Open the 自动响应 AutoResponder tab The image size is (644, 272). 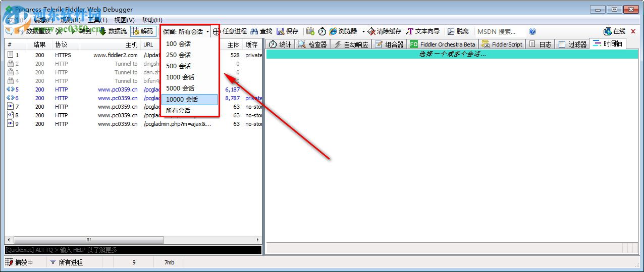tap(351, 44)
